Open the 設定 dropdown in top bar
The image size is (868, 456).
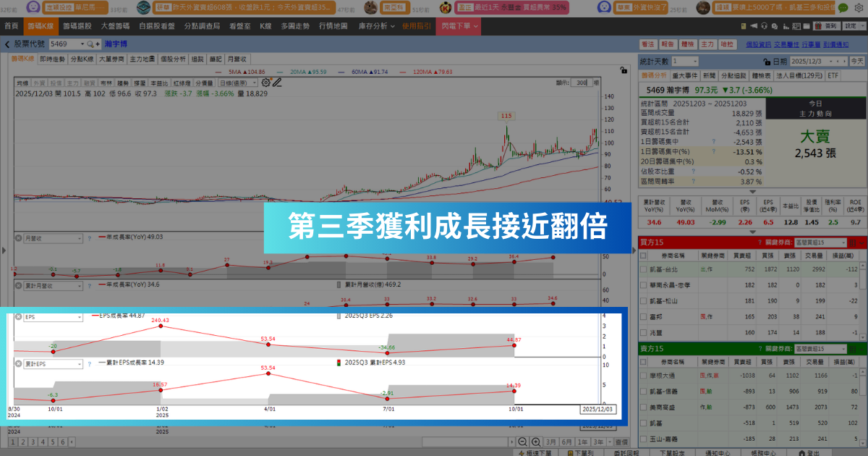coord(856,26)
